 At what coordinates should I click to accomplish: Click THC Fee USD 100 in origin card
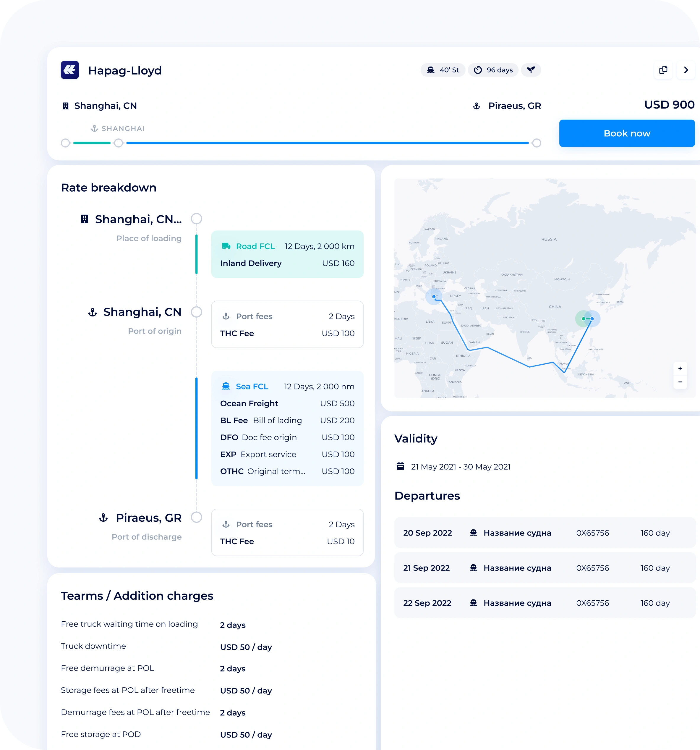click(287, 334)
